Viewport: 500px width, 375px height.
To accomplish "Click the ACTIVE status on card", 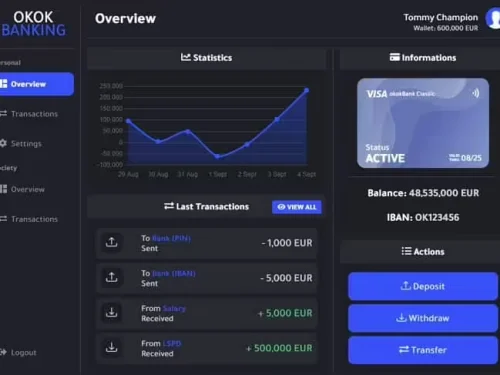I will click(x=385, y=158).
